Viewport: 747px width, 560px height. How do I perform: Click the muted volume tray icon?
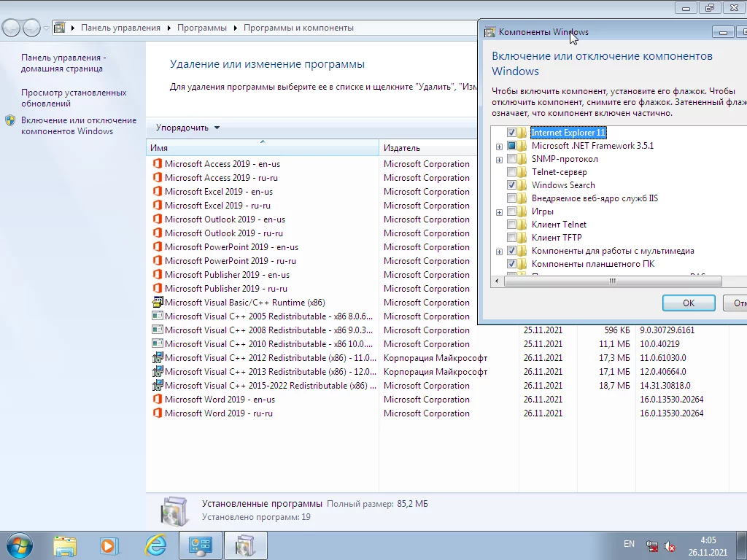coord(670,547)
